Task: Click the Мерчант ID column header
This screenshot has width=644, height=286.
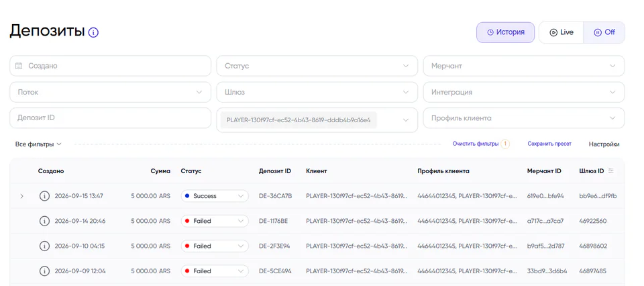Action: (544, 171)
